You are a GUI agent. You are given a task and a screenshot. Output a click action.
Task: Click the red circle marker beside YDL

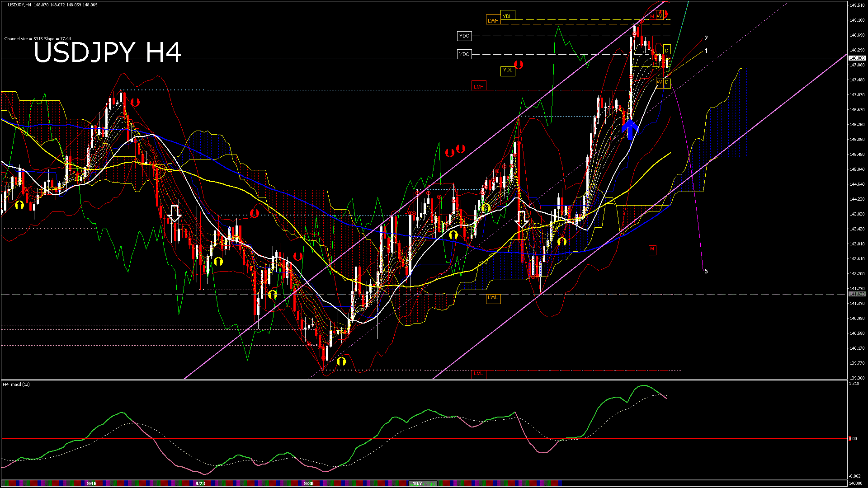(x=519, y=65)
